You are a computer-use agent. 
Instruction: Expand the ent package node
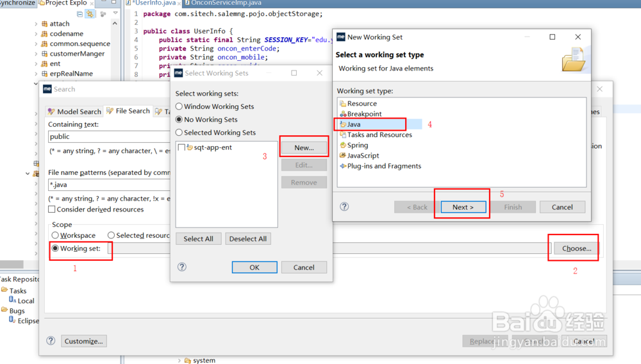[x=36, y=63]
